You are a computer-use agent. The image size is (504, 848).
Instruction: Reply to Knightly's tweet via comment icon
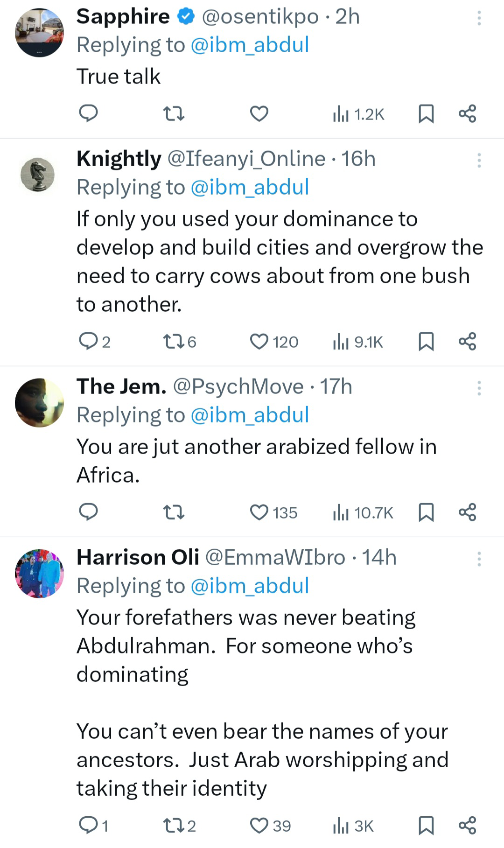pos(88,342)
